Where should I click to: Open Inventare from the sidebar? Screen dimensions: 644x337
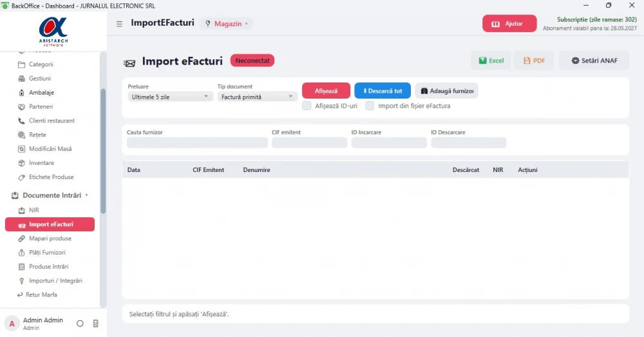pos(41,163)
